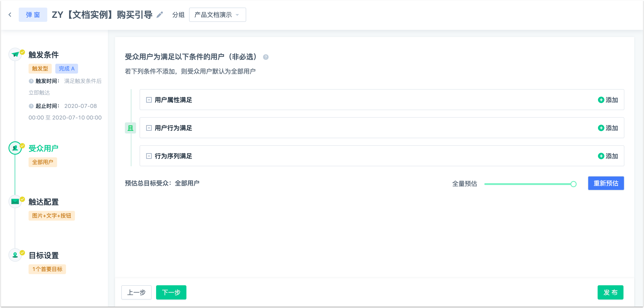The height and width of the screenshot is (308, 644).
Task: Collapse the 用户属性满足 section
Action: pos(149,100)
